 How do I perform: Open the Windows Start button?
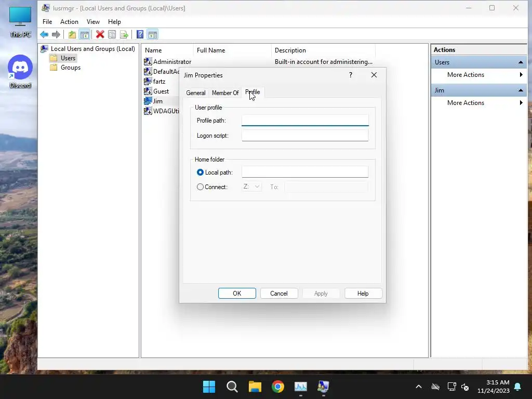209,387
